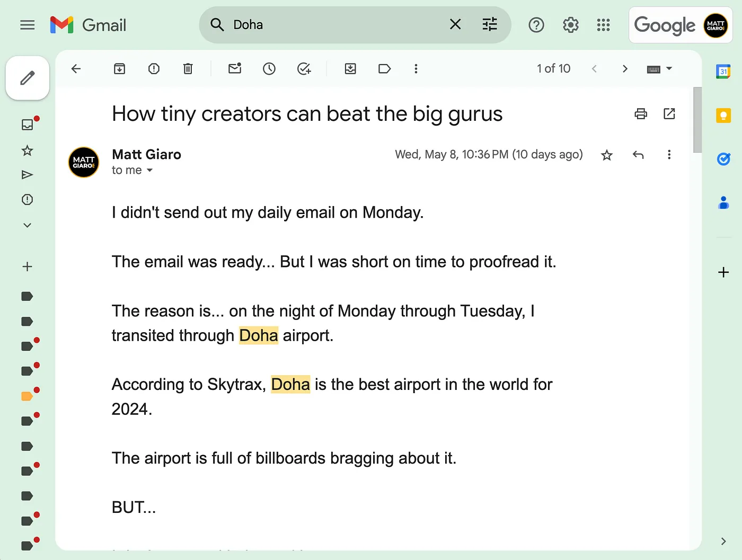Click the search magnifier icon

point(217,24)
